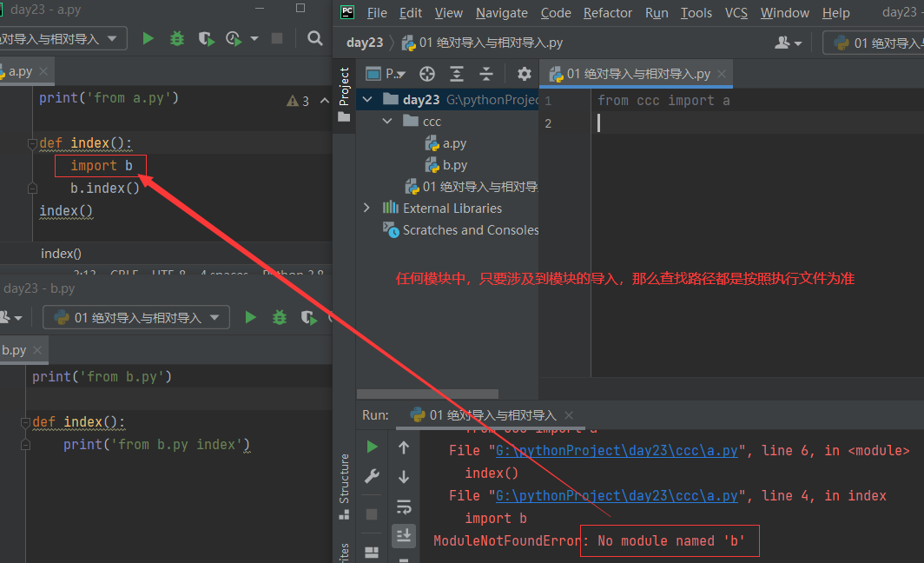Run a.py with the green Run button in the a.py window
This screenshot has height=563, width=924.
(x=148, y=39)
